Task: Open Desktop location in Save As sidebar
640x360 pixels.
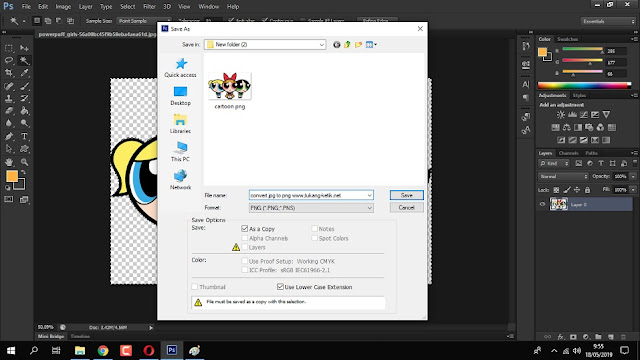Action: coord(180,96)
